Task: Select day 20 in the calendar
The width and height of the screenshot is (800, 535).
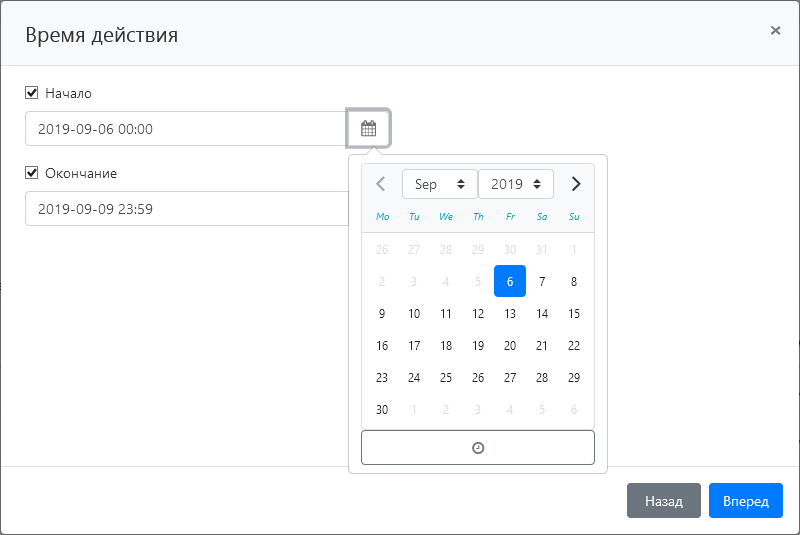Action: 510,346
